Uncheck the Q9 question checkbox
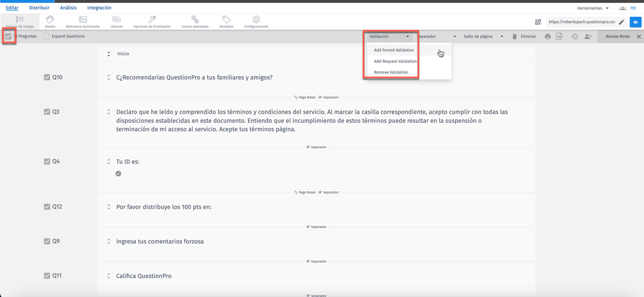Screen dimensions: 644x297 pos(47,241)
